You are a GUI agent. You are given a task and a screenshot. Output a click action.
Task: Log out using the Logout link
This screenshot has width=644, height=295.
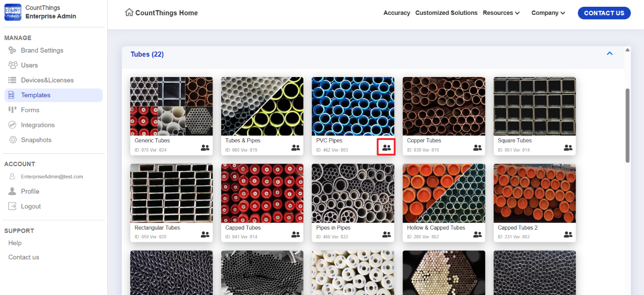pos(31,206)
